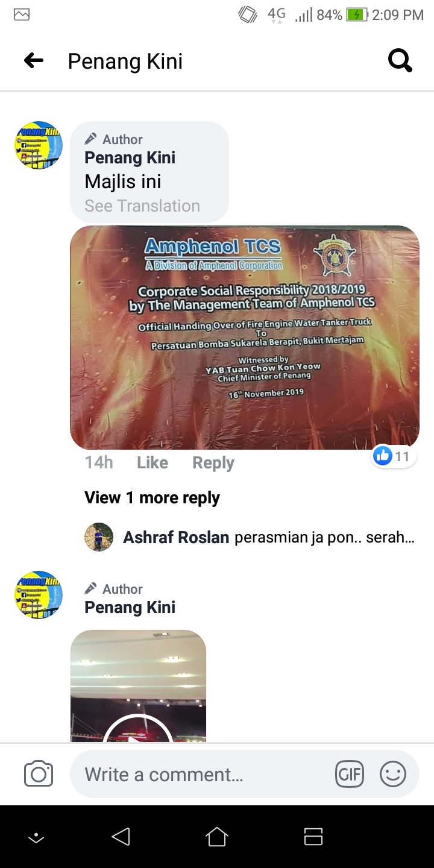The image size is (434, 868).
Task: Open search with magnifier icon
Action: pos(400,60)
